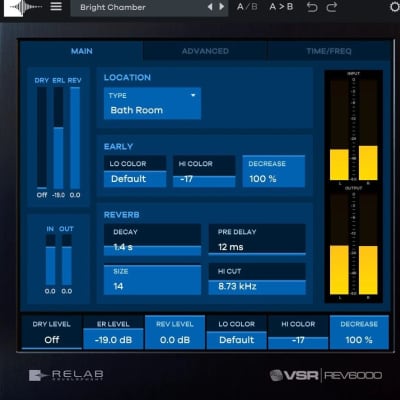
Task: Click Early HI COLOR -17 field
Action: [x=204, y=172]
